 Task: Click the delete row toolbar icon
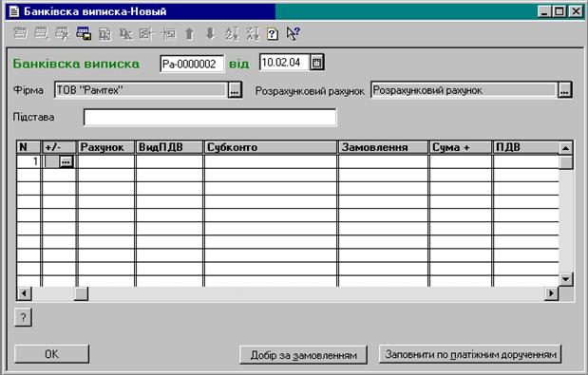click(62, 34)
